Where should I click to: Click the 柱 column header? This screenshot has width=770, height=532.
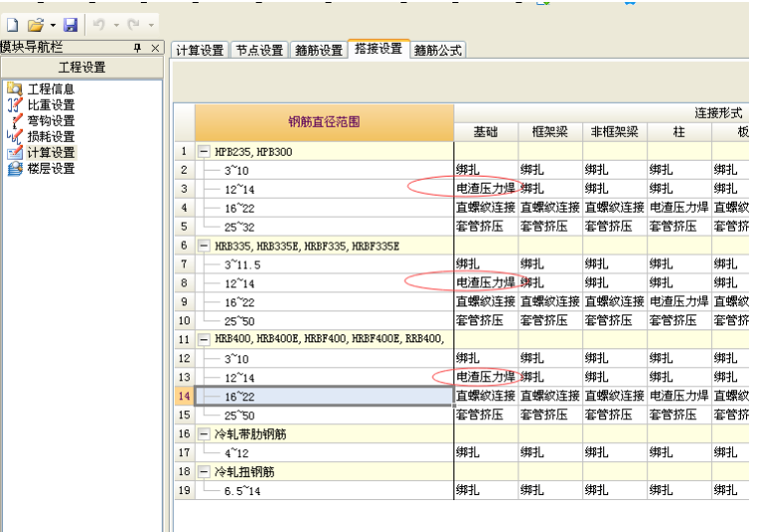(x=679, y=132)
